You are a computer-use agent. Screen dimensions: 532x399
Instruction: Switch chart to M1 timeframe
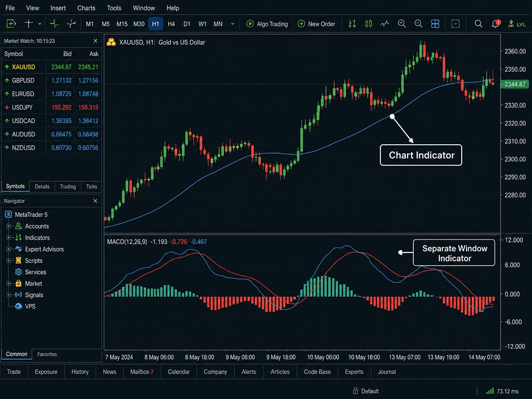coord(89,24)
